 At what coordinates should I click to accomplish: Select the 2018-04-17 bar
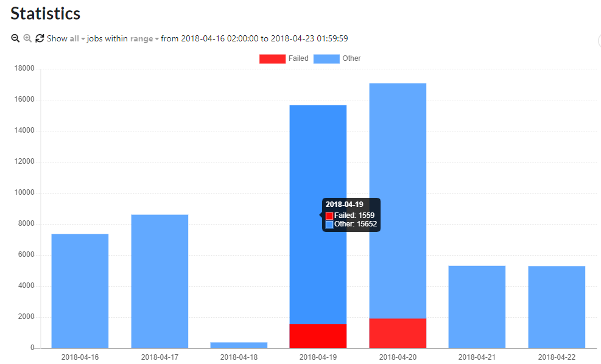(160, 281)
